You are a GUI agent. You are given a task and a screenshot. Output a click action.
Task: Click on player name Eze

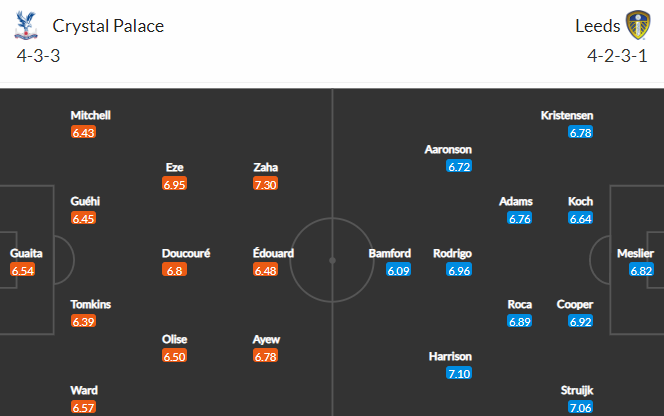tap(174, 167)
